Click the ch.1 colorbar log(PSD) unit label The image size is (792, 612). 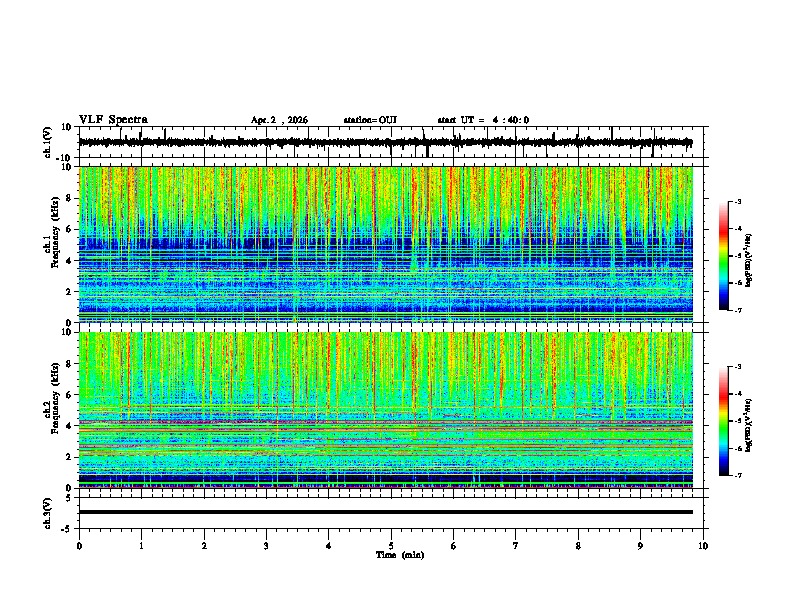748,260
